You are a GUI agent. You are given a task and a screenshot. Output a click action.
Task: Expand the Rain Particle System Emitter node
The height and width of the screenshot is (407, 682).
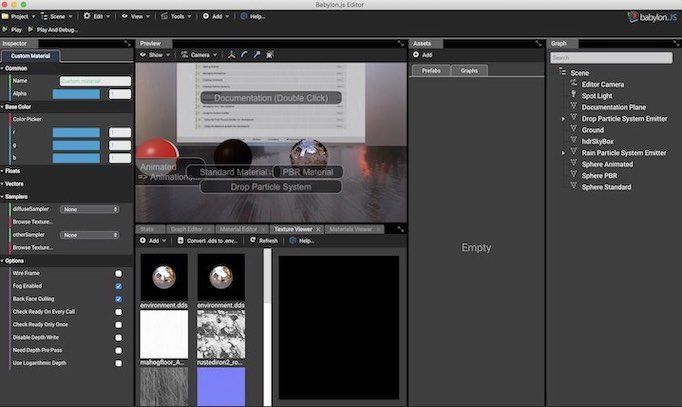click(x=563, y=153)
